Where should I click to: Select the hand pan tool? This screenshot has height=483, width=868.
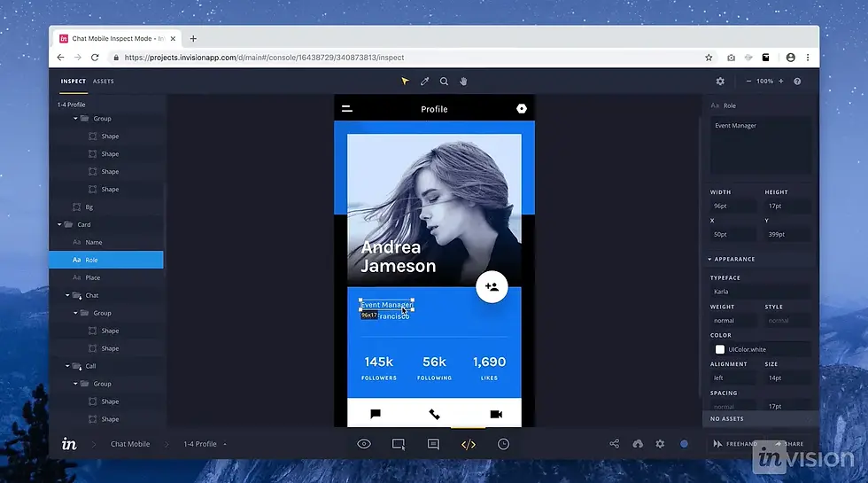tap(463, 82)
